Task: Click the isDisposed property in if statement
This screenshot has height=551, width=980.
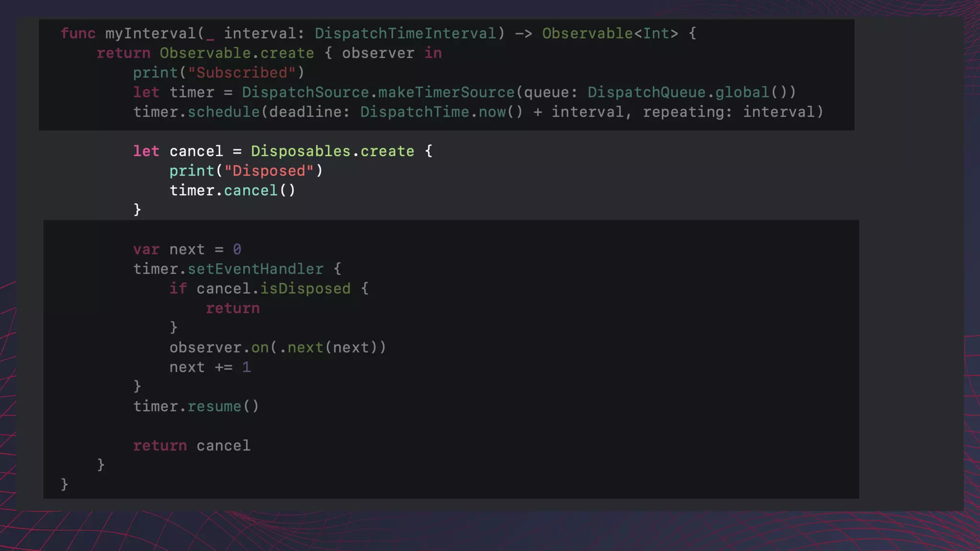Action: [305, 288]
